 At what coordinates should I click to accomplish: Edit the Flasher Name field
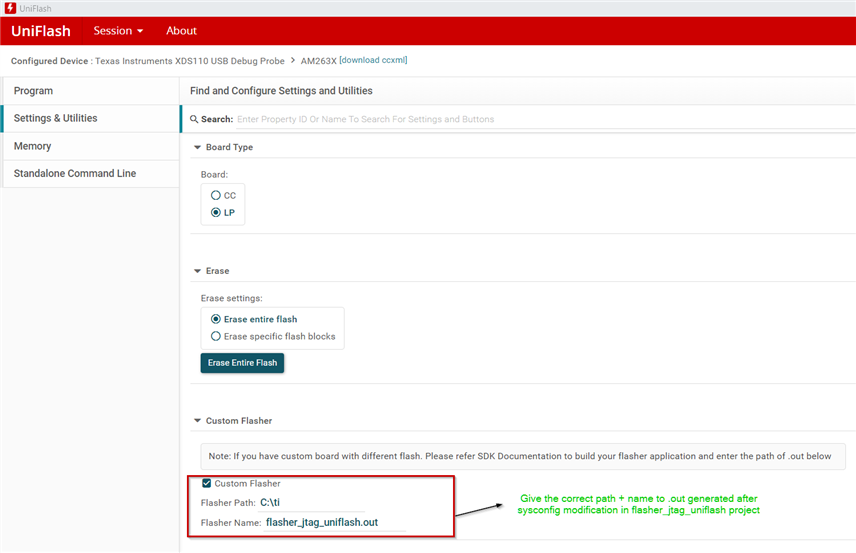point(335,522)
